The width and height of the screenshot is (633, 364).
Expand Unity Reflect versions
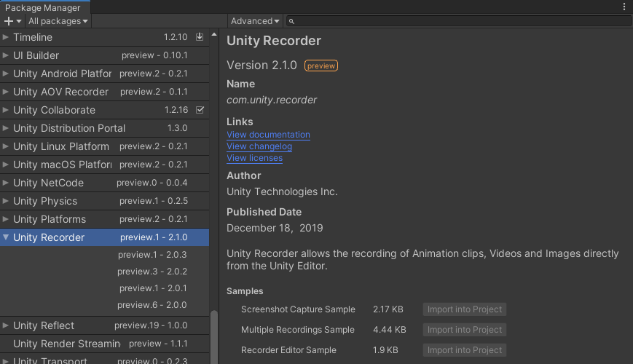pos(6,325)
